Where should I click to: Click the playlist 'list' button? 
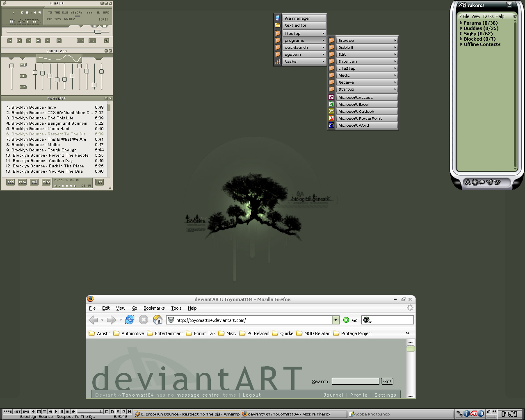(x=99, y=182)
